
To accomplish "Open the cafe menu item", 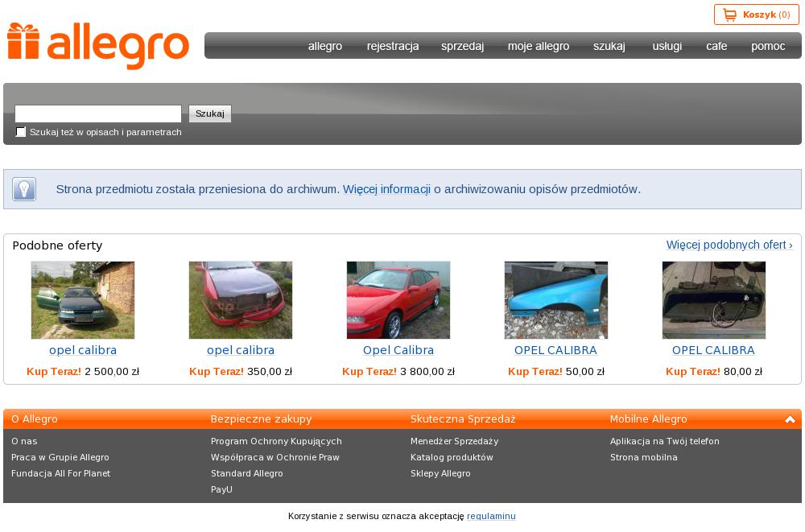I will tap(716, 46).
